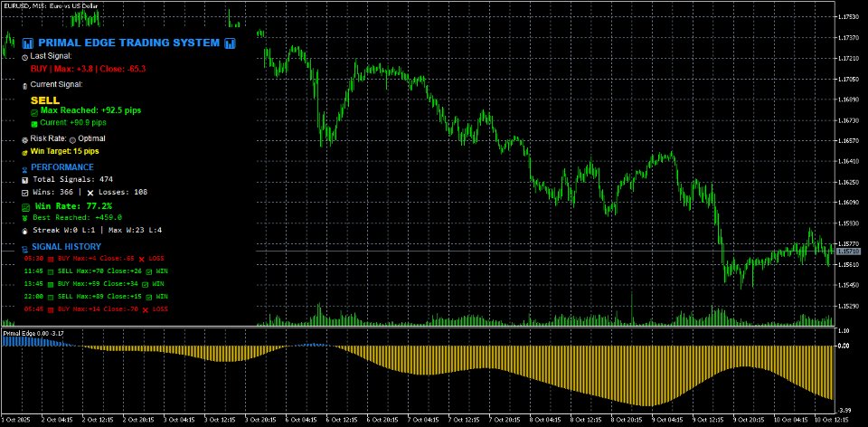Click the Primal Edge 0.00 -3.17 indicator label
Image resolution: width=868 pixels, height=427 pixels.
coord(33,333)
